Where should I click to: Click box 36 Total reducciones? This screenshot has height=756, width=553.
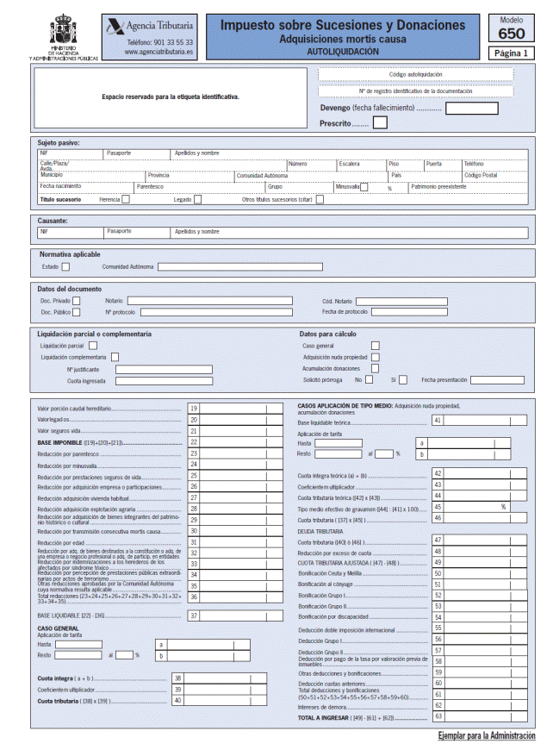(235, 597)
